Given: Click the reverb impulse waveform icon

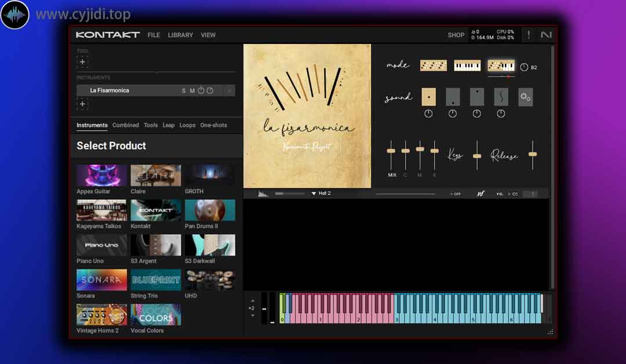Looking at the screenshot, I should pyautogui.click(x=263, y=194).
